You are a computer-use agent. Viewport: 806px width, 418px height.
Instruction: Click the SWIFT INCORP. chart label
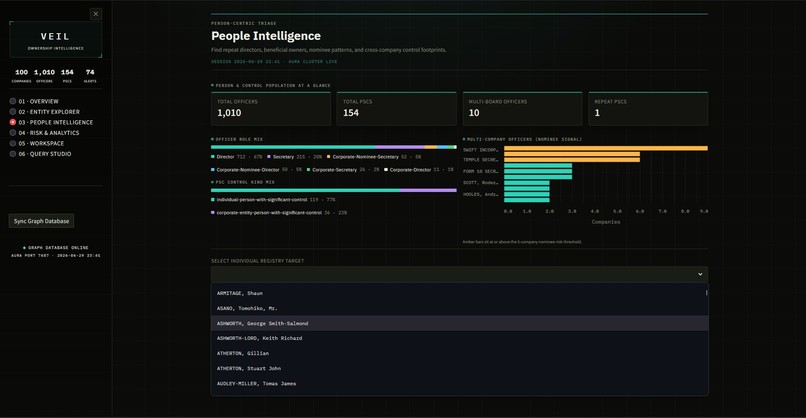click(x=481, y=150)
